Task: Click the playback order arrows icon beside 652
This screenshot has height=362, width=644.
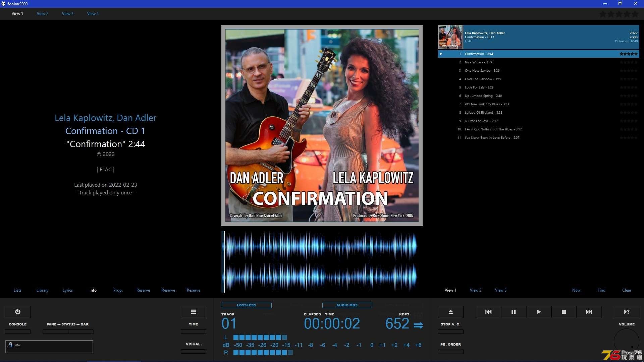Action: [x=418, y=325]
